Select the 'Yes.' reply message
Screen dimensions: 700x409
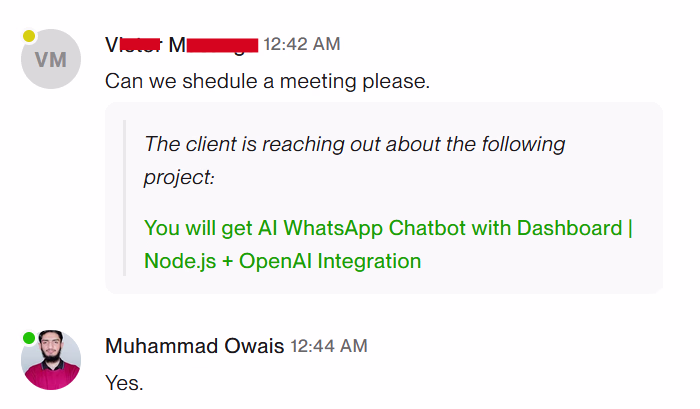pyautogui.click(x=124, y=381)
